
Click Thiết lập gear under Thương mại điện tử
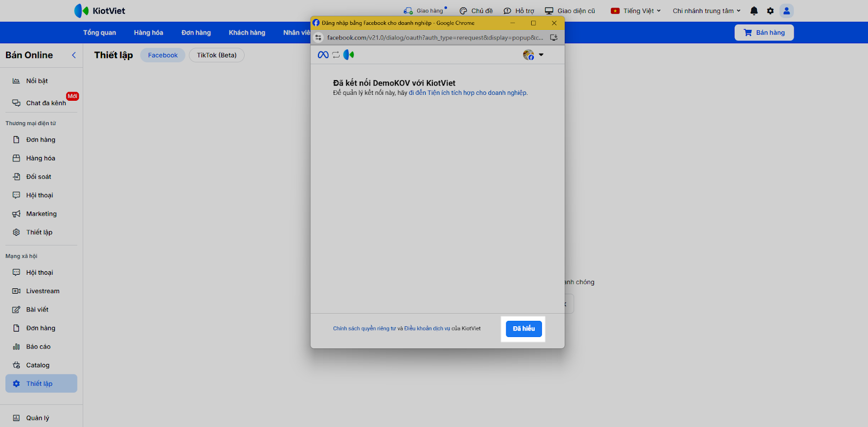click(x=16, y=232)
